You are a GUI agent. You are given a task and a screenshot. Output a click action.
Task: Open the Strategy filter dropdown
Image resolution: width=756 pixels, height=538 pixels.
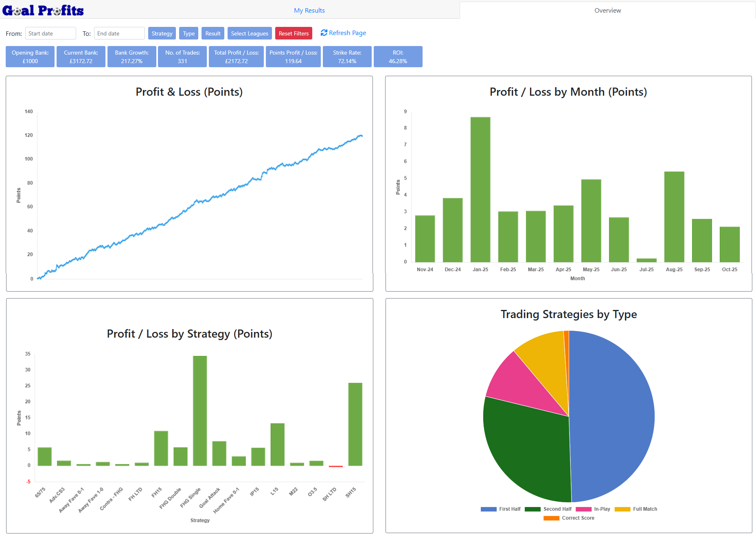[162, 33]
